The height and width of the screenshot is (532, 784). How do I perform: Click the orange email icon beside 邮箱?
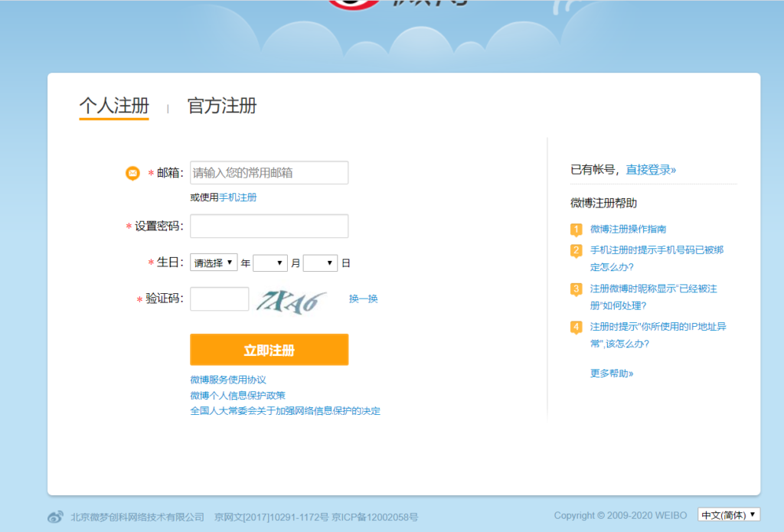132,173
